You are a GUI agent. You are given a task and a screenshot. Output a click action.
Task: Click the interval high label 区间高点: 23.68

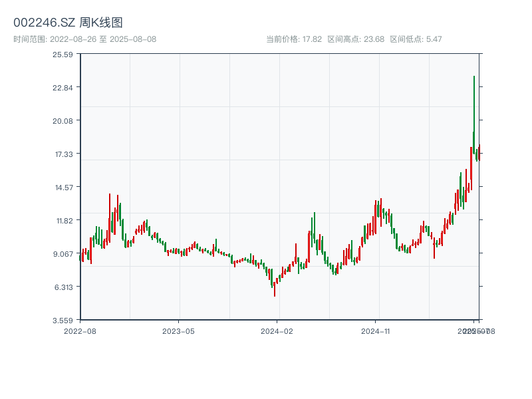(x=356, y=39)
